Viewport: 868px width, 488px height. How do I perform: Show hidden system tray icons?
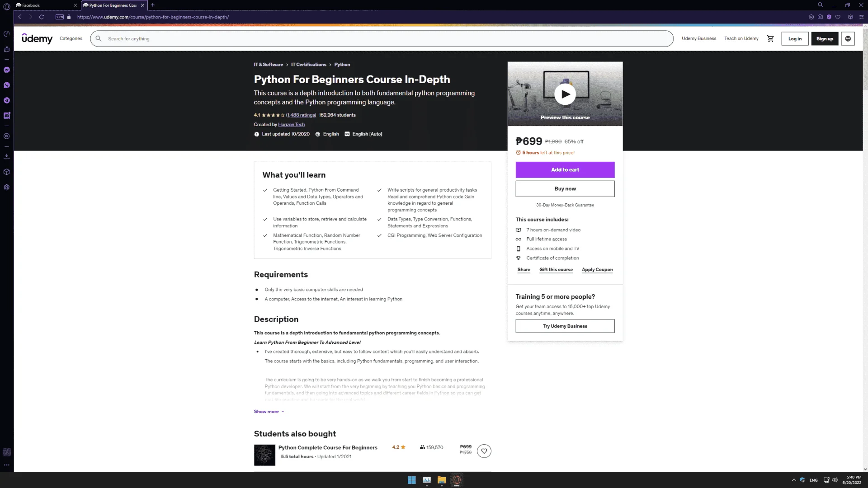tap(794, 480)
